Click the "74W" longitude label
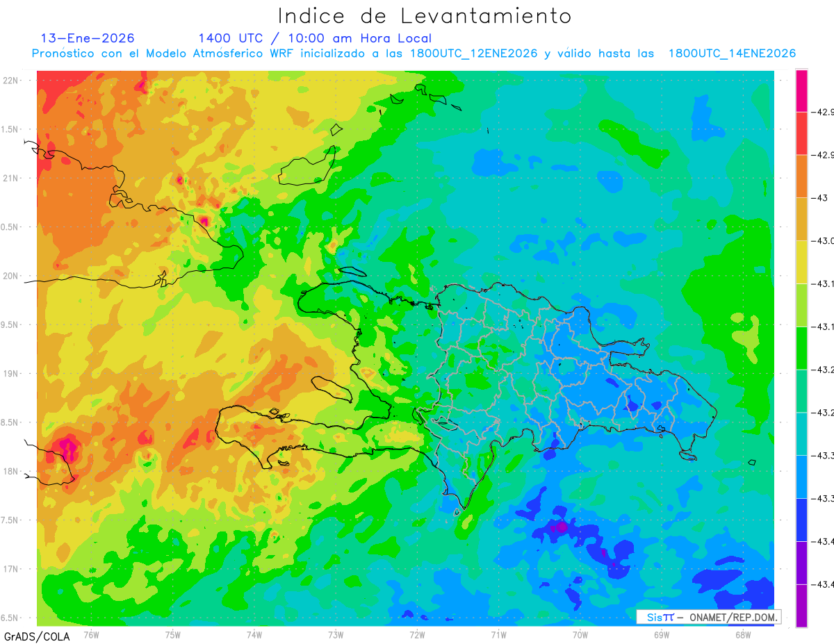The image size is (834, 644). point(254,634)
